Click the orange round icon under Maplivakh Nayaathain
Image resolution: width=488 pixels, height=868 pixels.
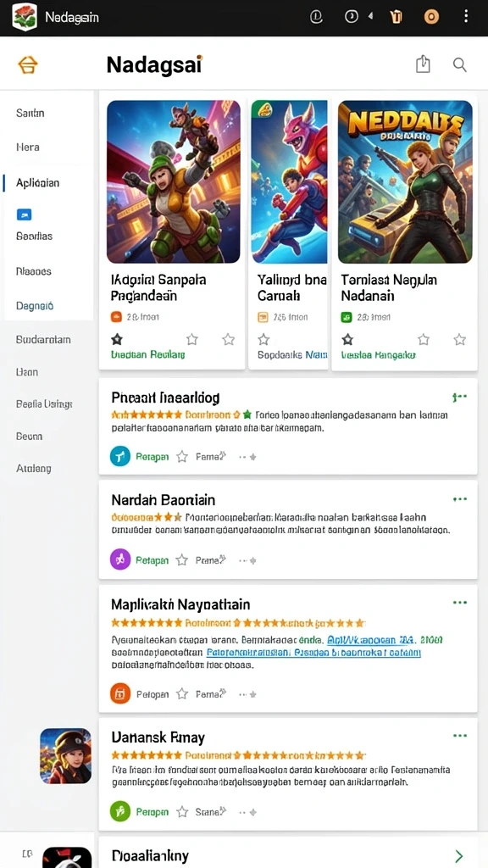(x=120, y=693)
